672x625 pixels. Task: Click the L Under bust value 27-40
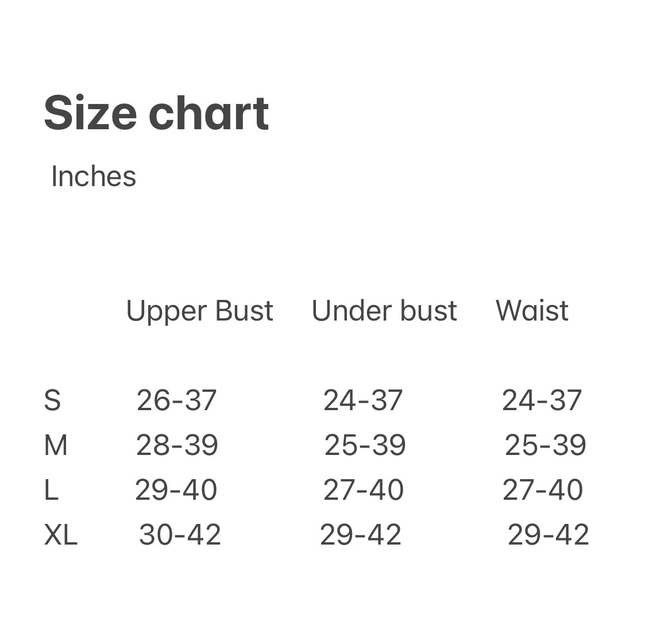click(x=364, y=490)
